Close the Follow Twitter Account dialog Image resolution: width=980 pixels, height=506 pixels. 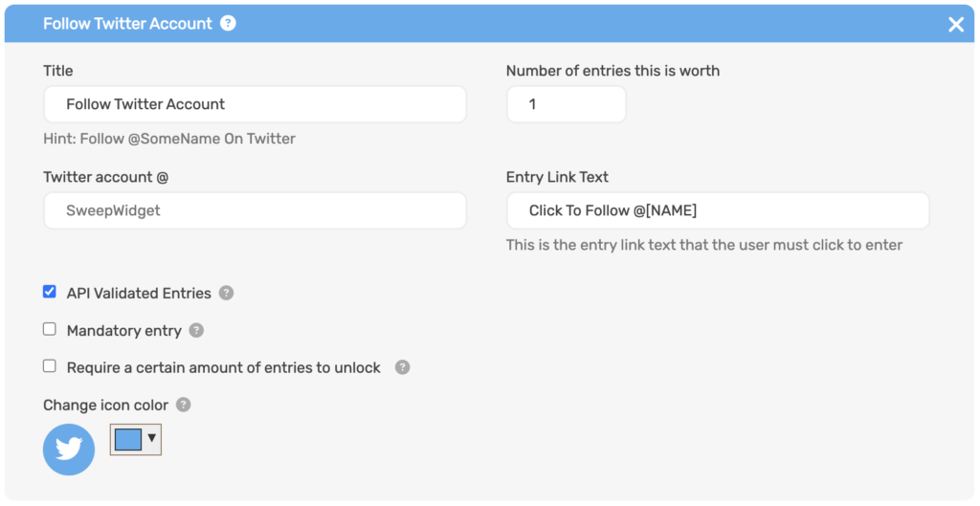point(956,24)
